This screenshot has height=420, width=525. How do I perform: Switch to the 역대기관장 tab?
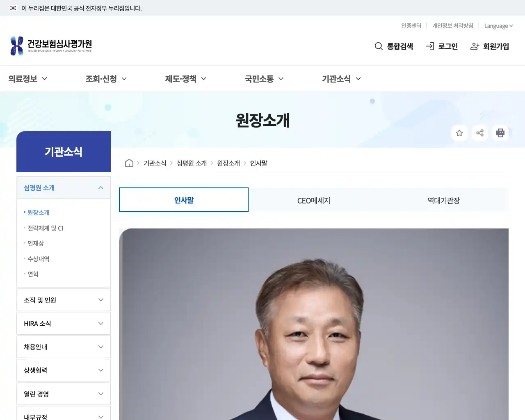pos(444,201)
